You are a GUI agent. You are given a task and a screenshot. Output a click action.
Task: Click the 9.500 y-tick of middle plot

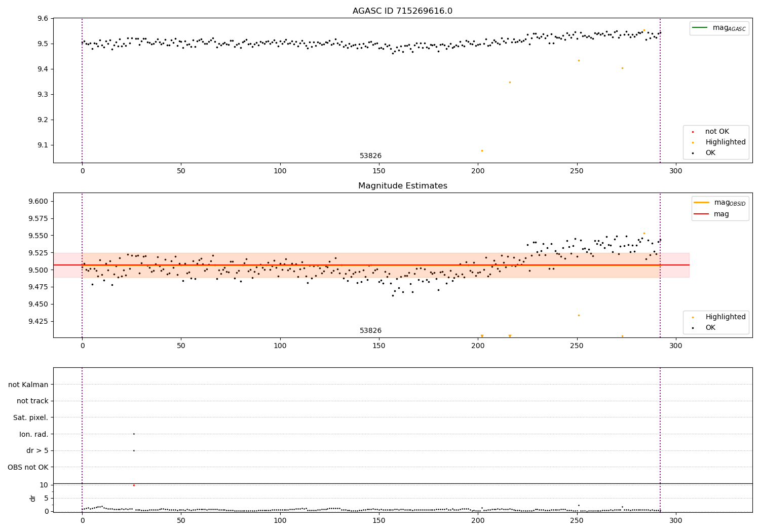tap(39, 270)
